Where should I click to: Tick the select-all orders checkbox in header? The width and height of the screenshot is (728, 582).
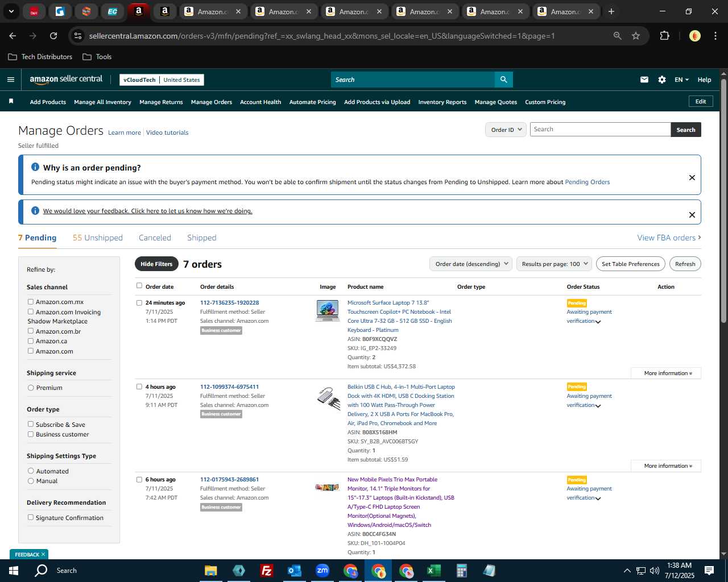(139, 286)
